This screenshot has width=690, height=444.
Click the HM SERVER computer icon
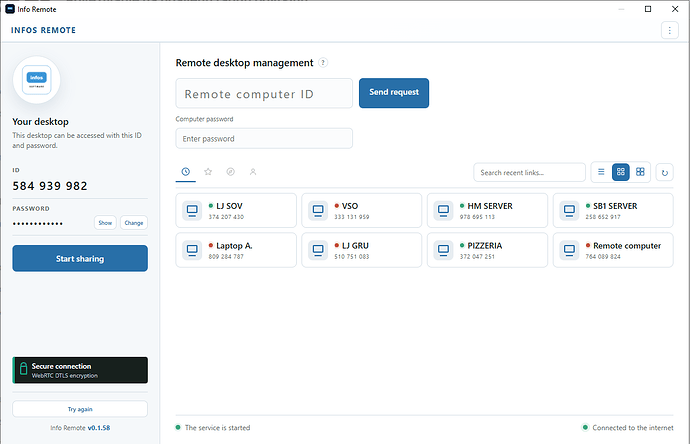click(x=444, y=210)
